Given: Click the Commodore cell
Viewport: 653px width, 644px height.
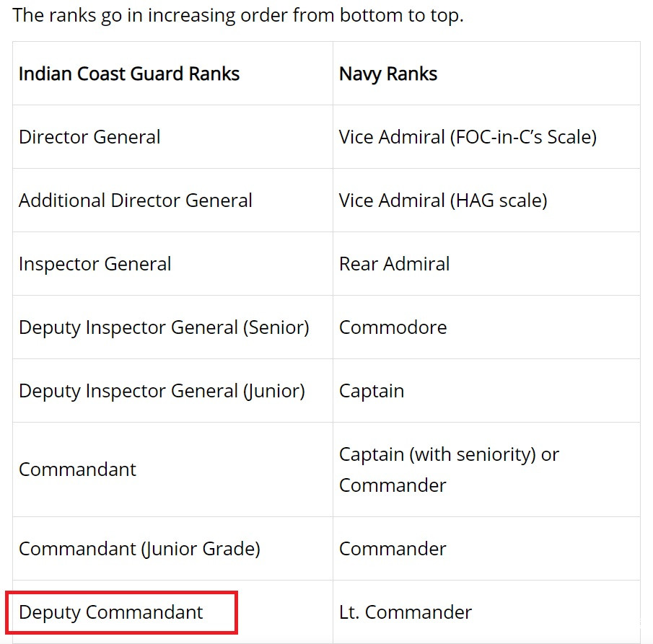Looking at the screenshot, I should tap(393, 327).
